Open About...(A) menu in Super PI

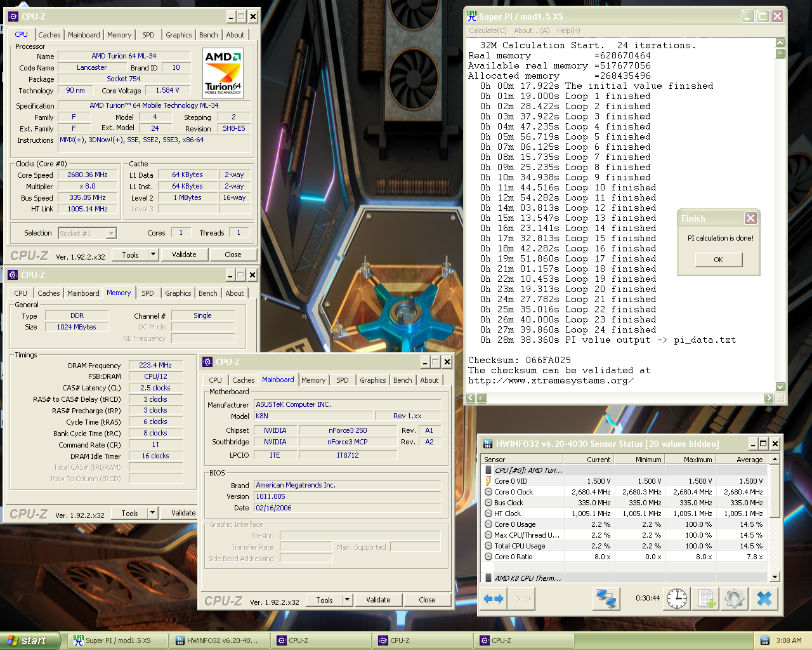[532, 30]
